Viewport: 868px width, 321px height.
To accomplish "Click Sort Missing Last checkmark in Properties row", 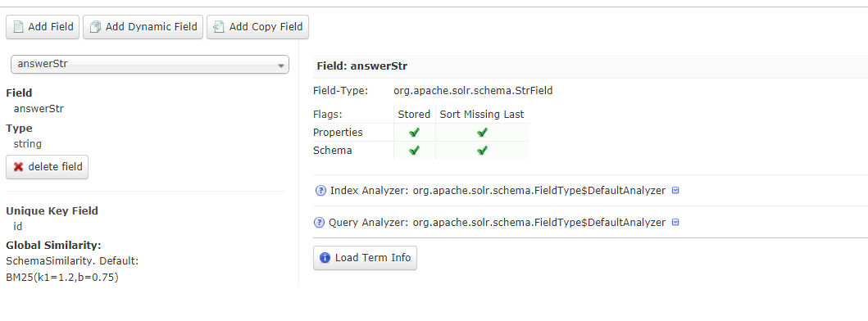I will pos(482,133).
